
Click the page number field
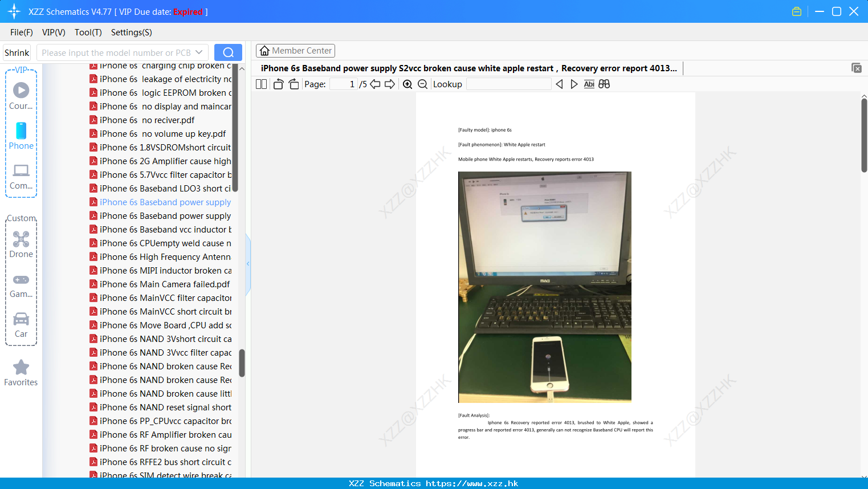click(344, 84)
